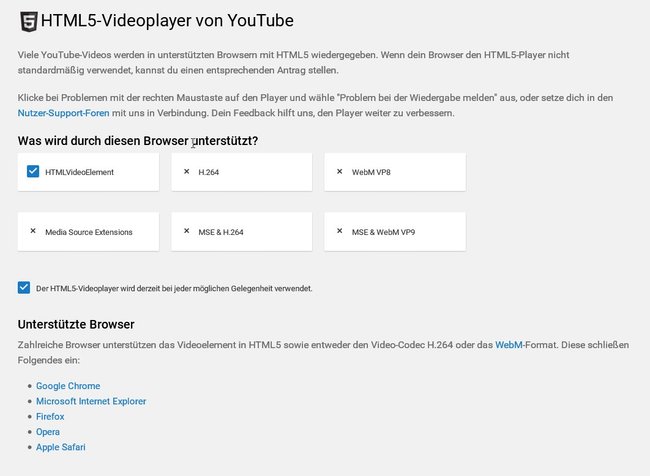Click the X mark next to MSE & H.264
The width and height of the screenshot is (650, 476).
187,231
